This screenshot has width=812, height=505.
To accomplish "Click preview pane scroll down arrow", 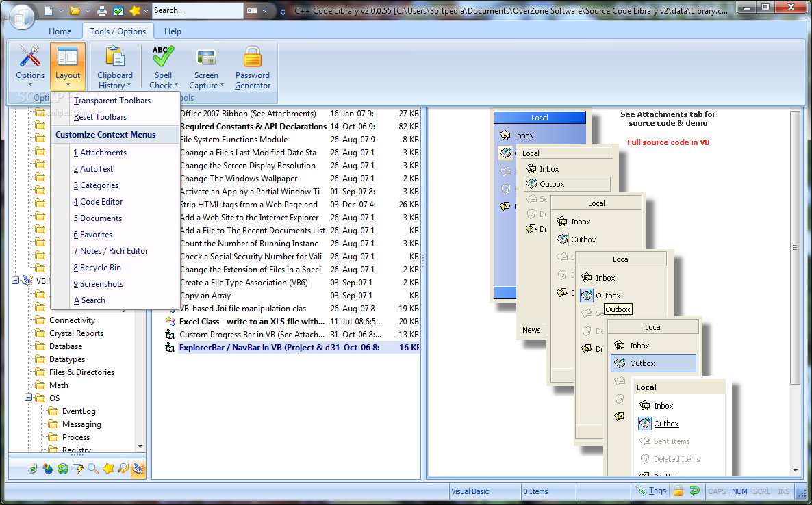I will [x=796, y=471].
